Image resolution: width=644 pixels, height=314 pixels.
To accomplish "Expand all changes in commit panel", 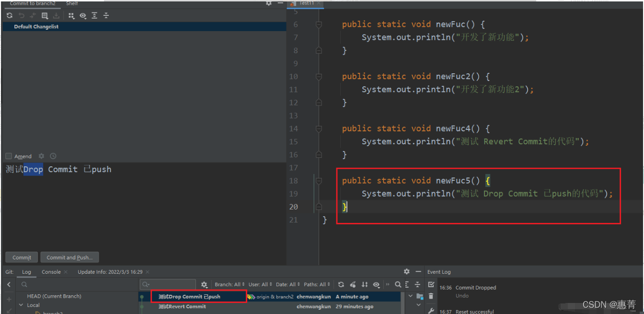I will click(94, 15).
